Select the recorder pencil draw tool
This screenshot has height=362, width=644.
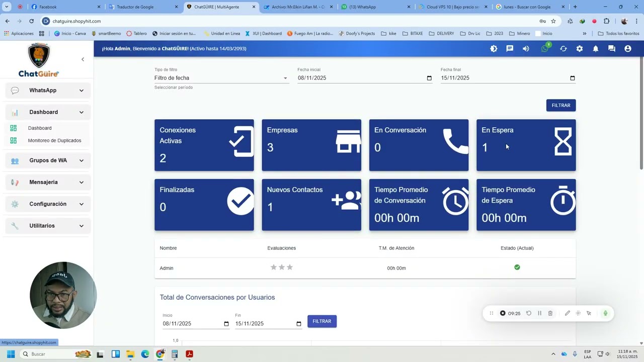568,313
